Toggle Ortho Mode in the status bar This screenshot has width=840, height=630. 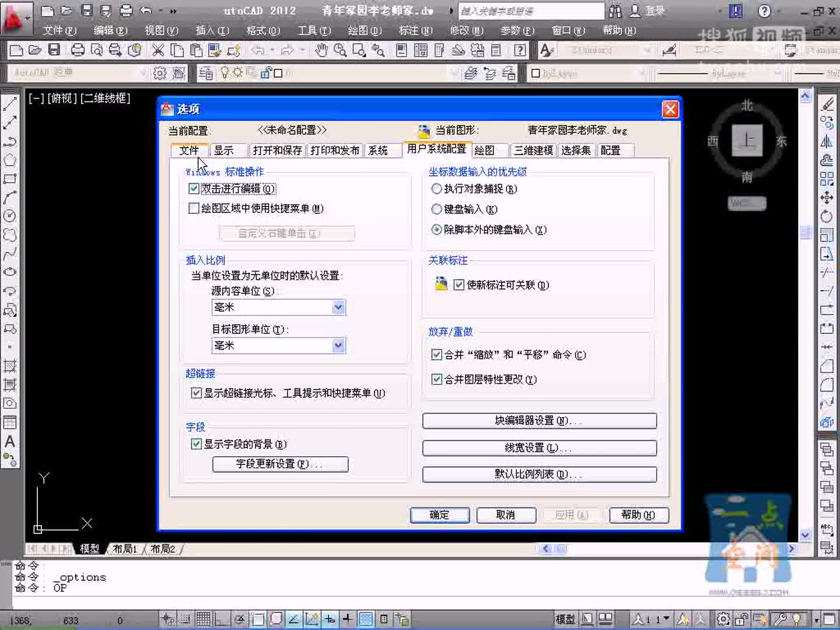tap(221, 619)
